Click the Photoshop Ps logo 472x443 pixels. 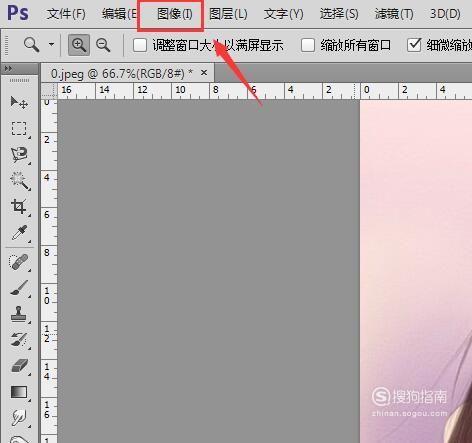[18, 13]
